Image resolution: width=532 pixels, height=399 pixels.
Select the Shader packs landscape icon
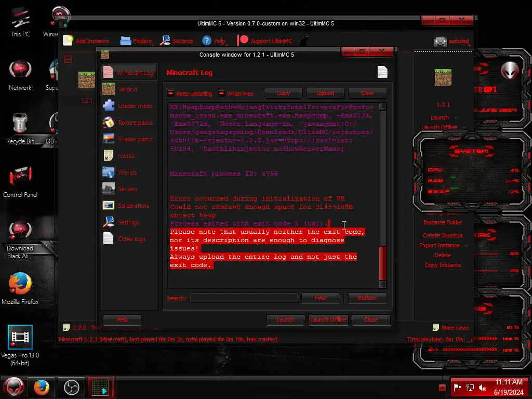(109, 139)
